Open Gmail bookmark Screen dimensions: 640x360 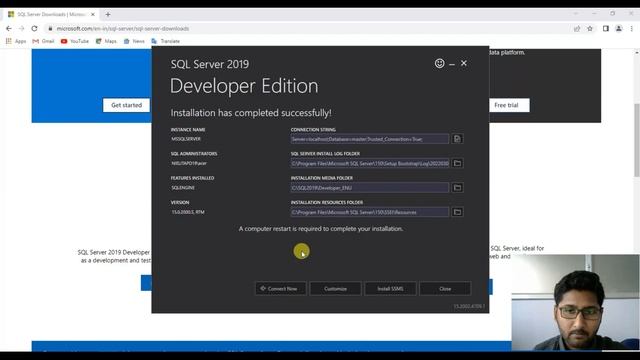point(43,41)
